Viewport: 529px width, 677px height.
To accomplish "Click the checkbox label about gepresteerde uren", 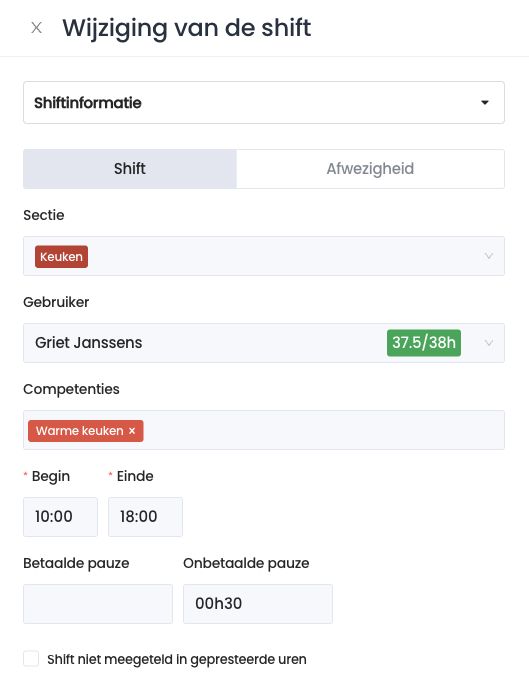I will 177,659.
